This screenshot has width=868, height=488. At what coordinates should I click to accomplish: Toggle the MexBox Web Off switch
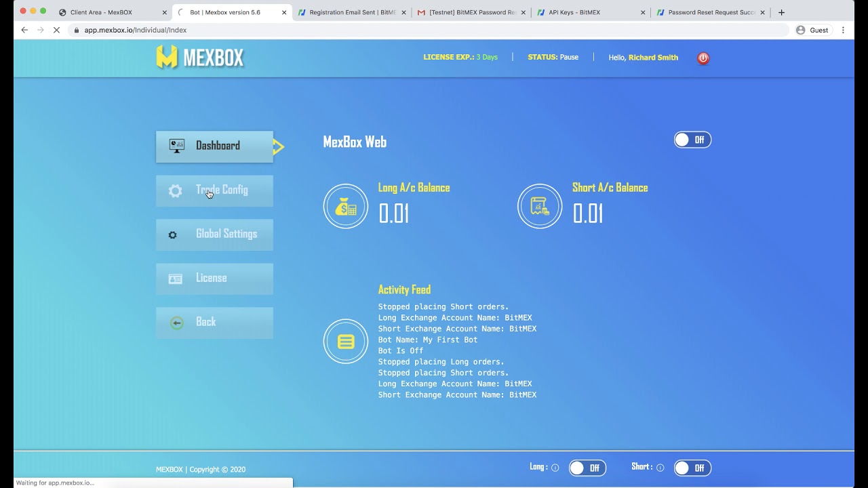(x=692, y=140)
